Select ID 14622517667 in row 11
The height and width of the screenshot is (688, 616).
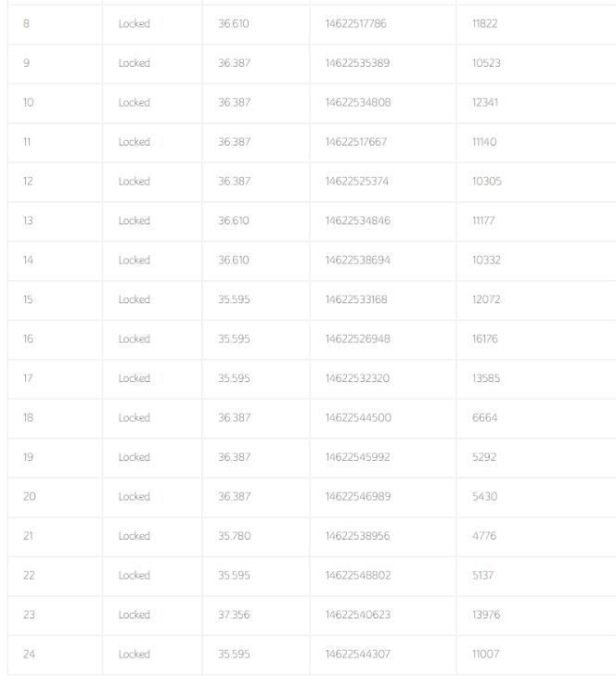tap(355, 142)
